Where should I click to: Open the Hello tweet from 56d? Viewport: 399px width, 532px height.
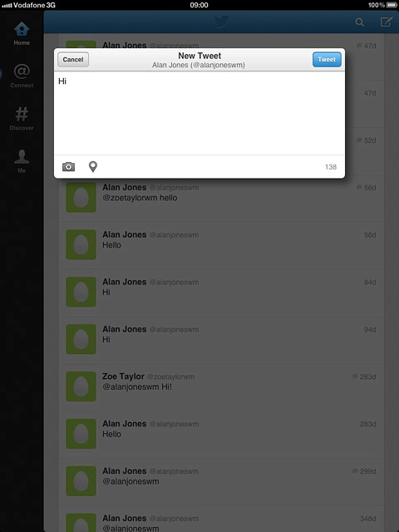click(221, 246)
